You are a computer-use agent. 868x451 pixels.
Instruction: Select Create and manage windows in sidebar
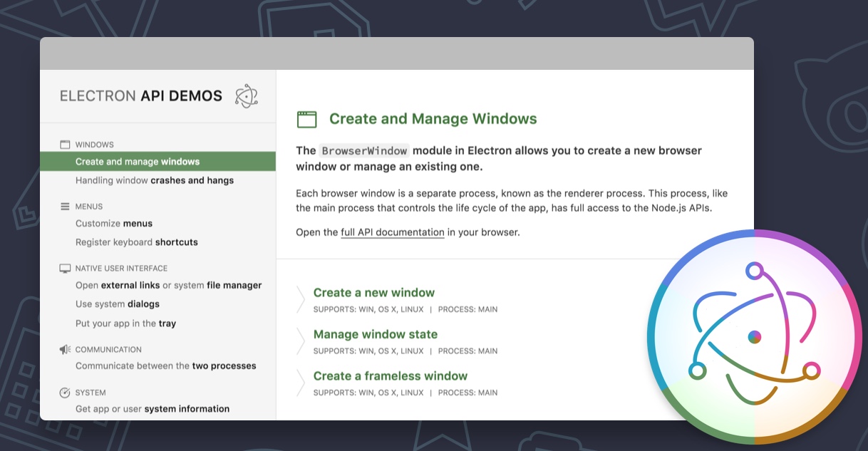pyautogui.click(x=157, y=162)
